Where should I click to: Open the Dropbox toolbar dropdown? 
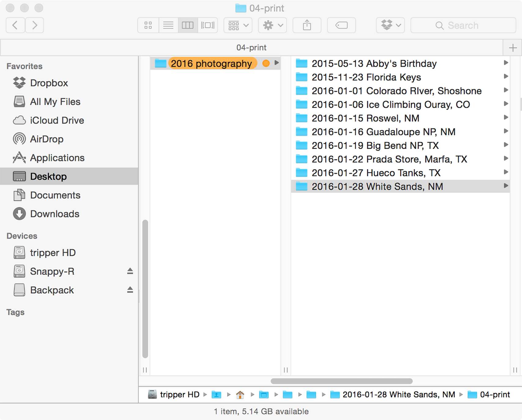click(390, 25)
